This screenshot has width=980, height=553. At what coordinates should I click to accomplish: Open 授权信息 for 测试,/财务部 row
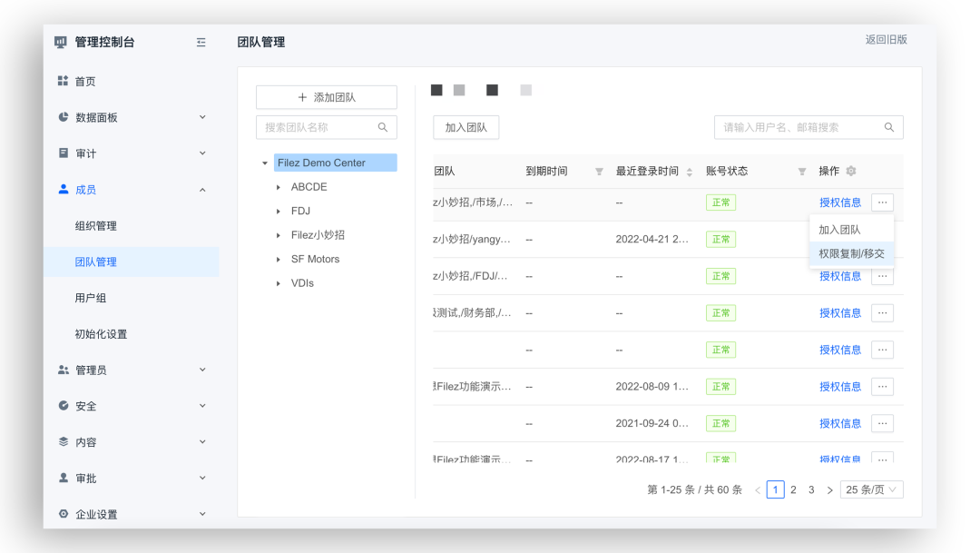click(840, 312)
